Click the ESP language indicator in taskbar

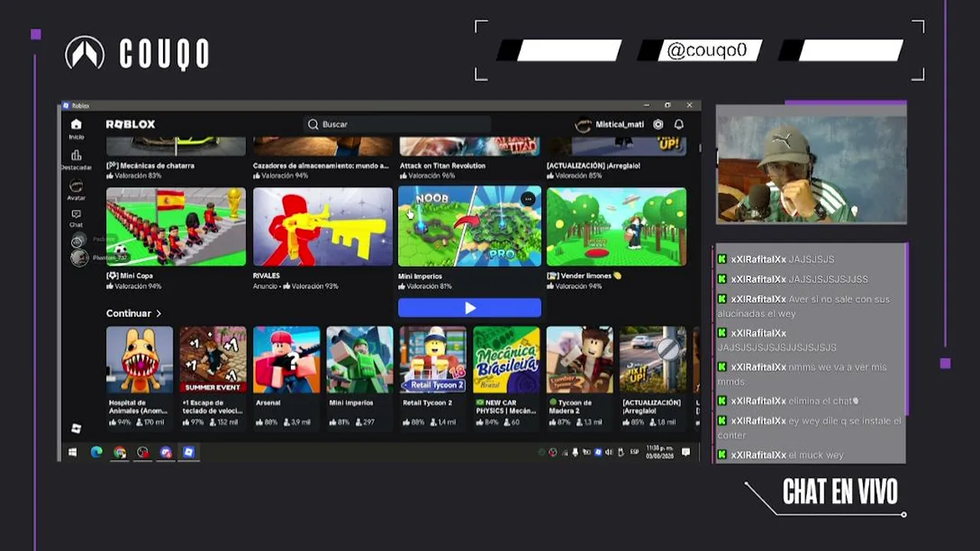pos(635,452)
